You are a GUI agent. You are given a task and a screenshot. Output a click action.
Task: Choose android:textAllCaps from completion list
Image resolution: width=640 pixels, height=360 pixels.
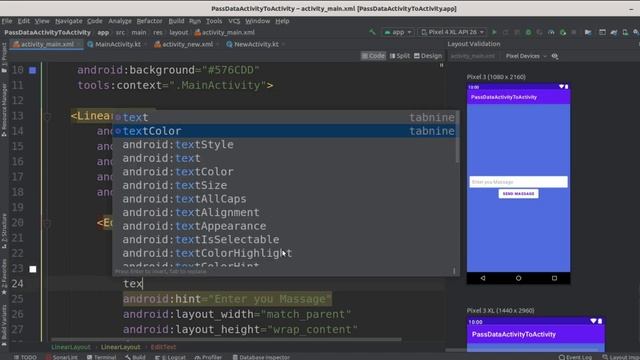point(285,199)
